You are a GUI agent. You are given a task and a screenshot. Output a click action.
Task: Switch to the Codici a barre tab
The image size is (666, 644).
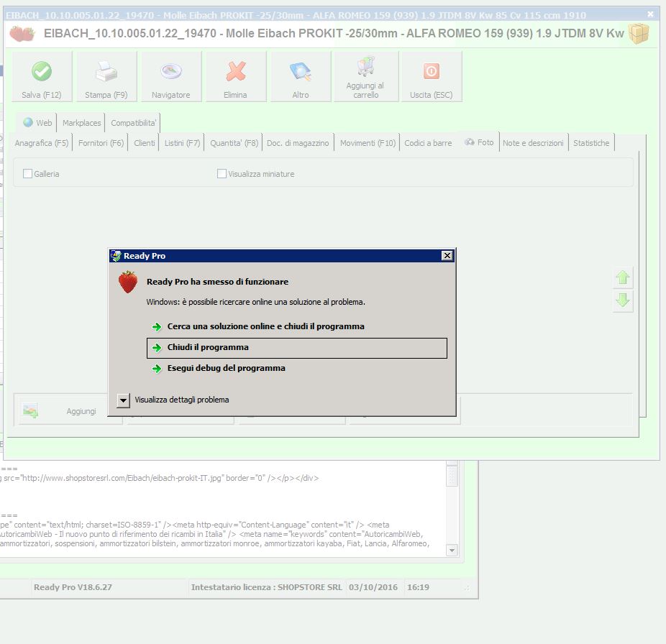(x=428, y=143)
